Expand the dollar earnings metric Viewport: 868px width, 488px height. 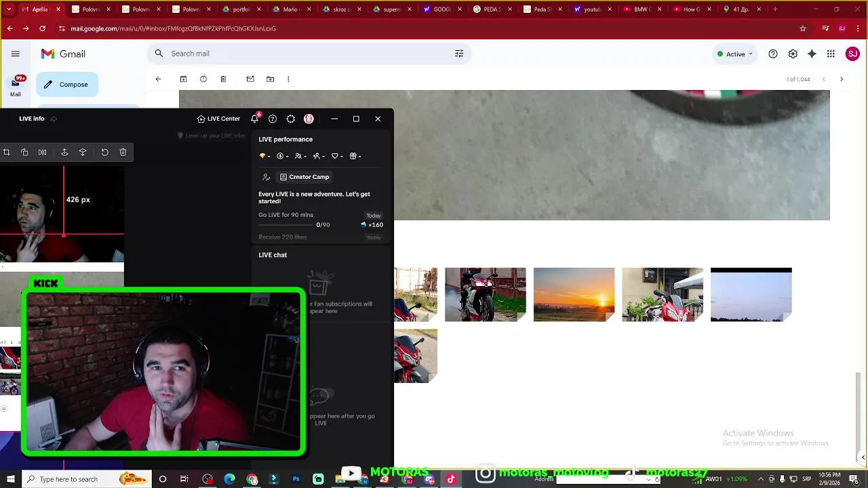(283, 156)
